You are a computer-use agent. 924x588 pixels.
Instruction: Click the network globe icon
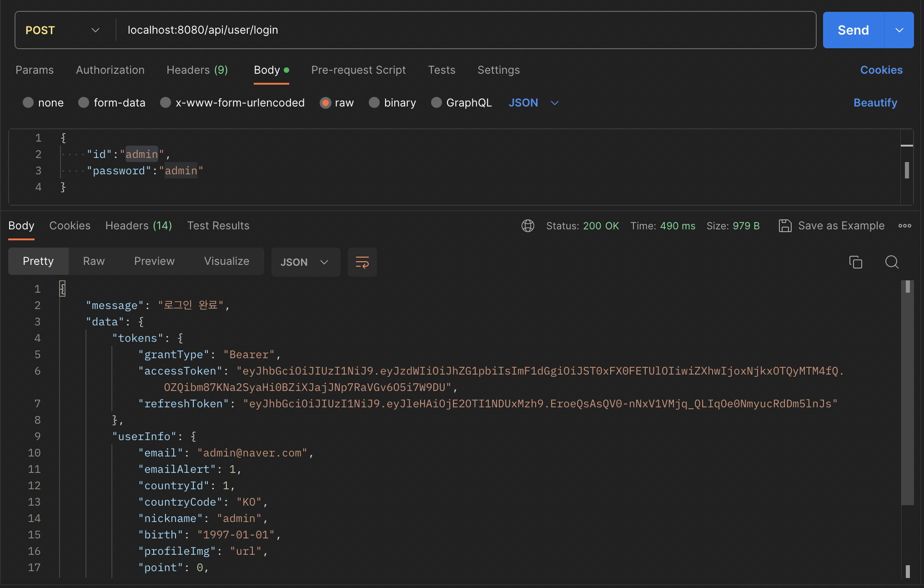(527, 226)
